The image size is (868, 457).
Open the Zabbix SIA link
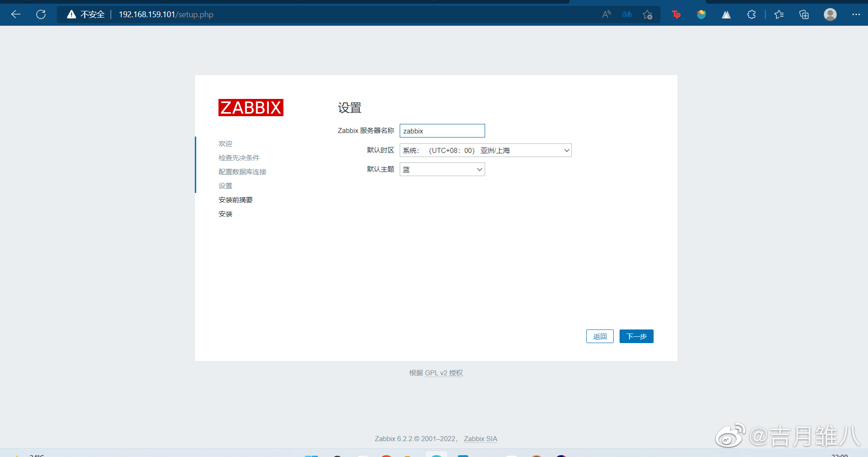pyautogui.click(x=481, y=438)
